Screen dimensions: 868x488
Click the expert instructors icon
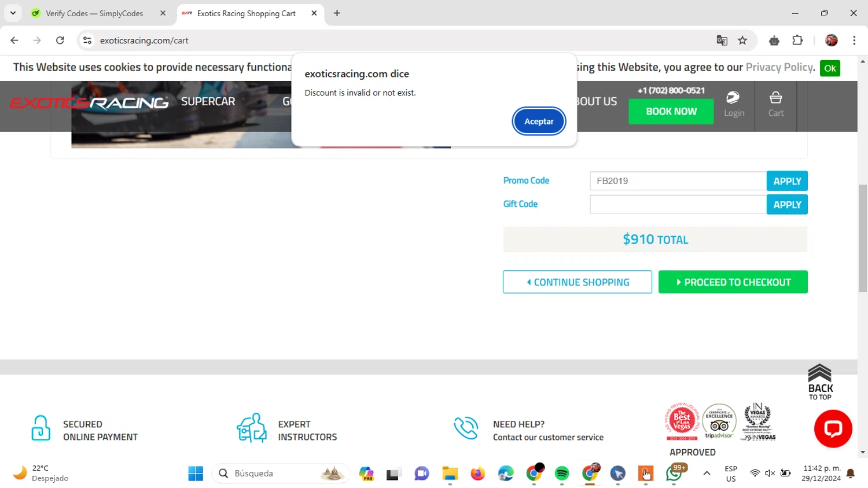click(252, 428)
